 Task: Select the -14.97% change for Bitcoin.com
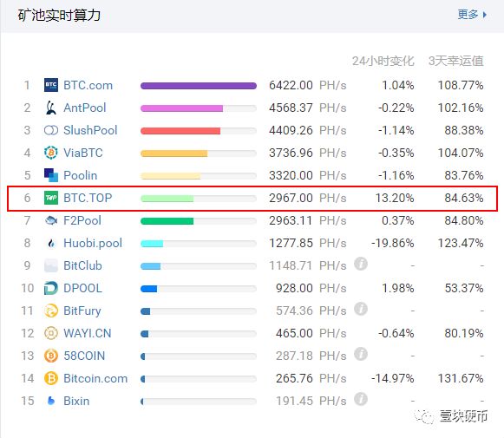coord(392,378)
